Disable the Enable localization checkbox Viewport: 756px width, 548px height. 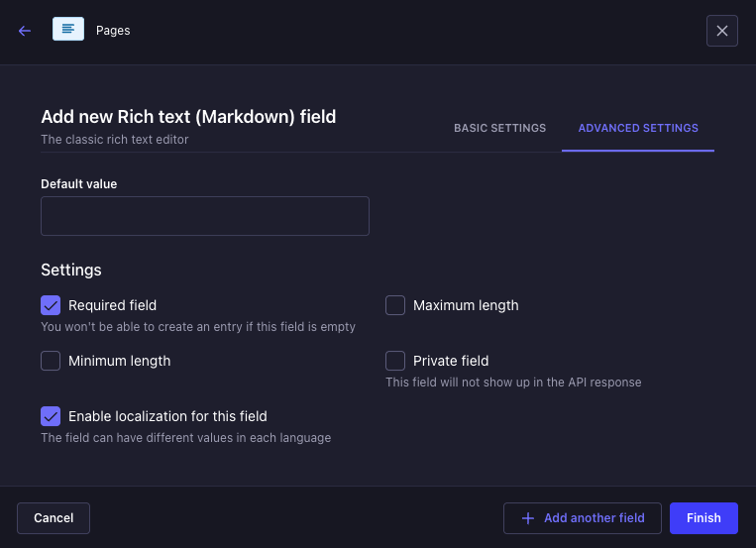[x=51, y=416]
